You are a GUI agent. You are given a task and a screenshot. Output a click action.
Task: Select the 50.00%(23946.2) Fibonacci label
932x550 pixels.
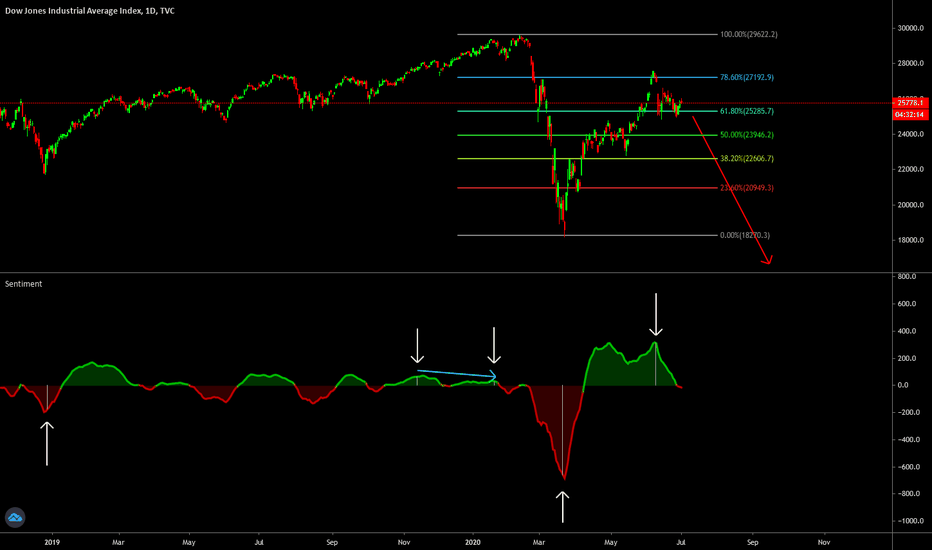tap(747, 135)
